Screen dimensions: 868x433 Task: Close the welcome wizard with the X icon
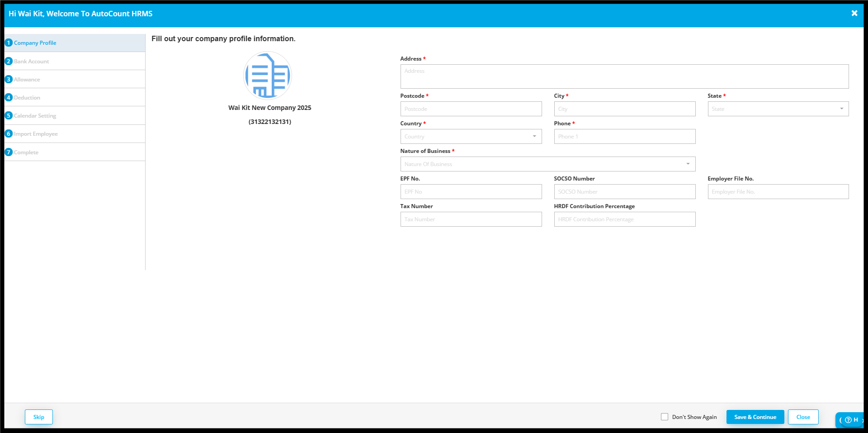[x=854, y=14]
